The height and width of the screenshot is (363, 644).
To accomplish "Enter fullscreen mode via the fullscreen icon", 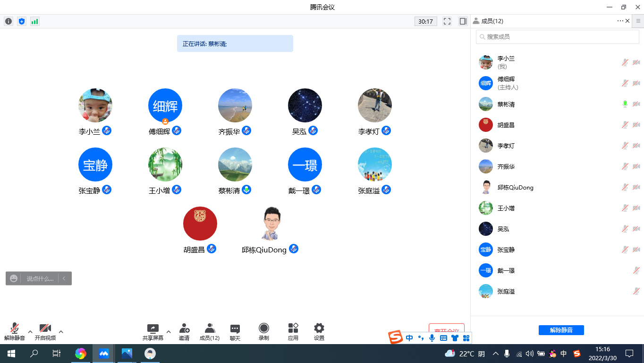I will point(447,21).
